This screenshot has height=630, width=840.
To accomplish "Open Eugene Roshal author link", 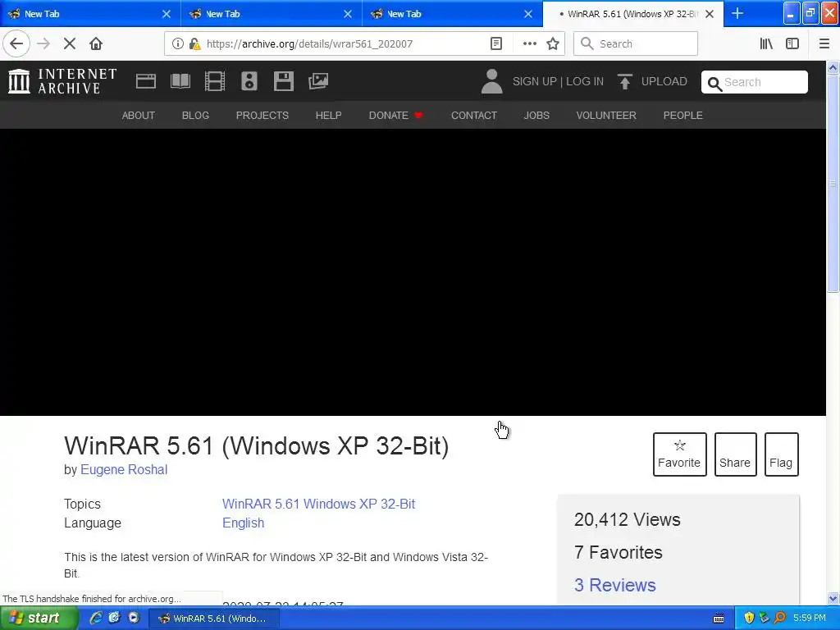I will point(124,470).
